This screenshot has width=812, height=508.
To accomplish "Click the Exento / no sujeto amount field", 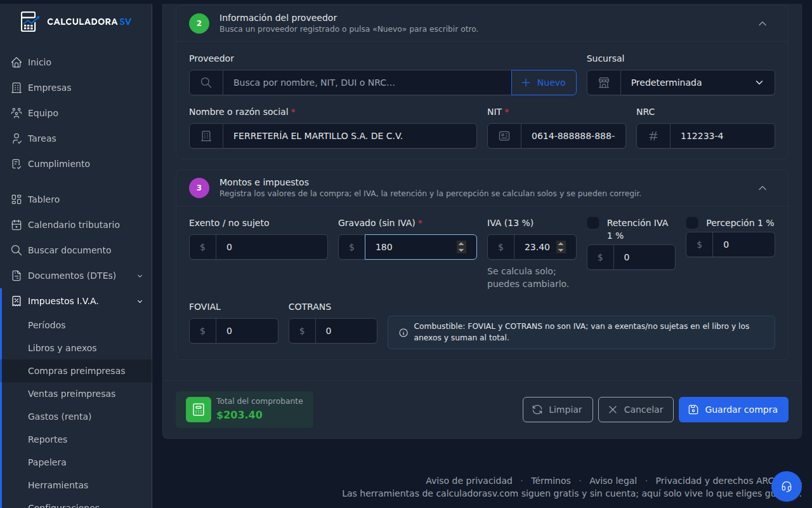I will (x=272, y=247).
